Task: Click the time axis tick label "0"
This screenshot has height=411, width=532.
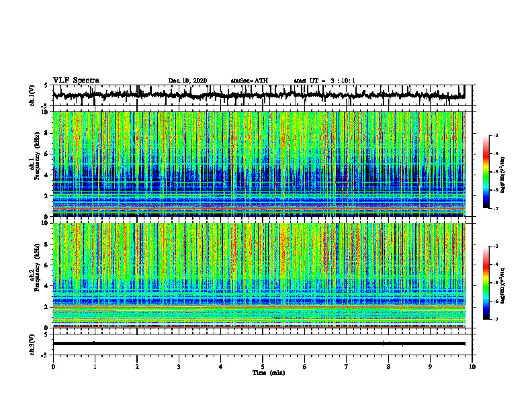Action: (x=53, y=367)
